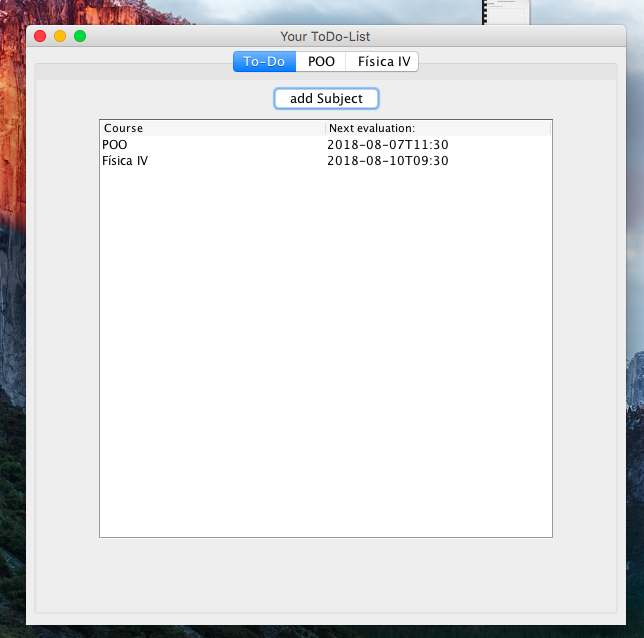Click the desktop wallpaper left of window
644x638 pixels.
[x=12, y=300]
